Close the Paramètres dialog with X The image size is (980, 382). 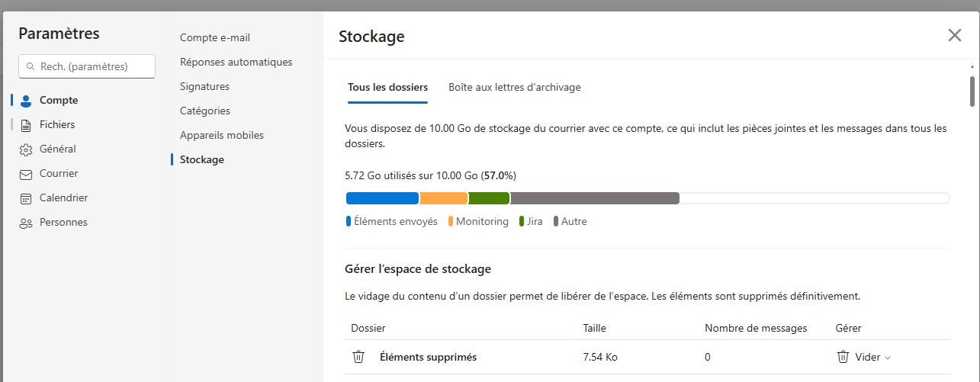click(x=955, y=35)
